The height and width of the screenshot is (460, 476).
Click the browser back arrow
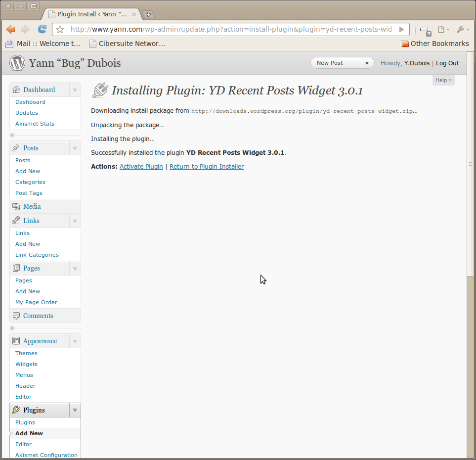click(x=10, y=29)
